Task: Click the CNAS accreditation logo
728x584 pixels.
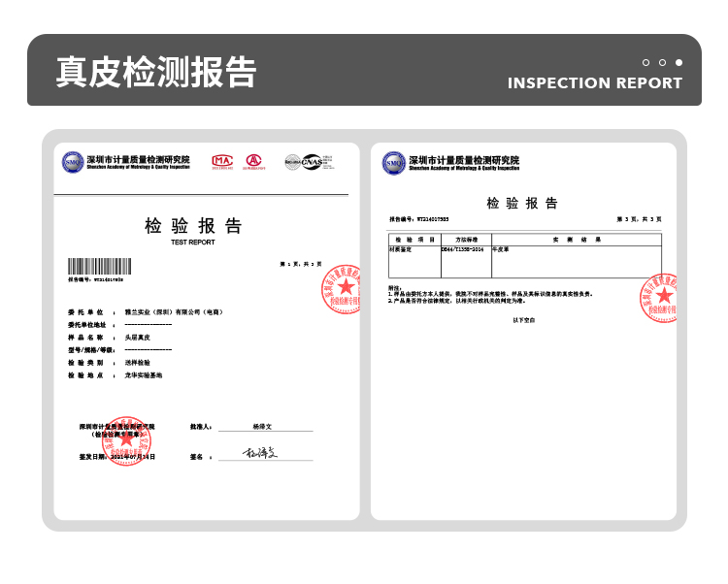Action: click(309, 162)
